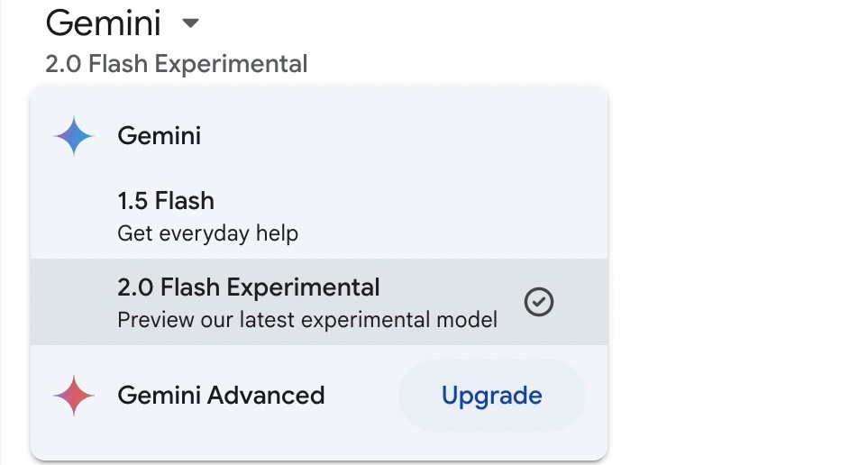Click the circled checkmark icon on the selected model

click(x=539, y=302)
